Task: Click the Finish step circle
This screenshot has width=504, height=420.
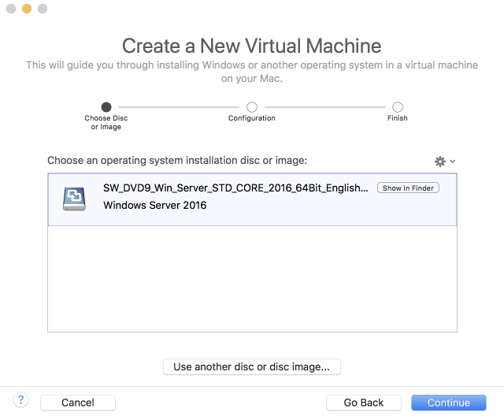Action: (x=398, y=107)
